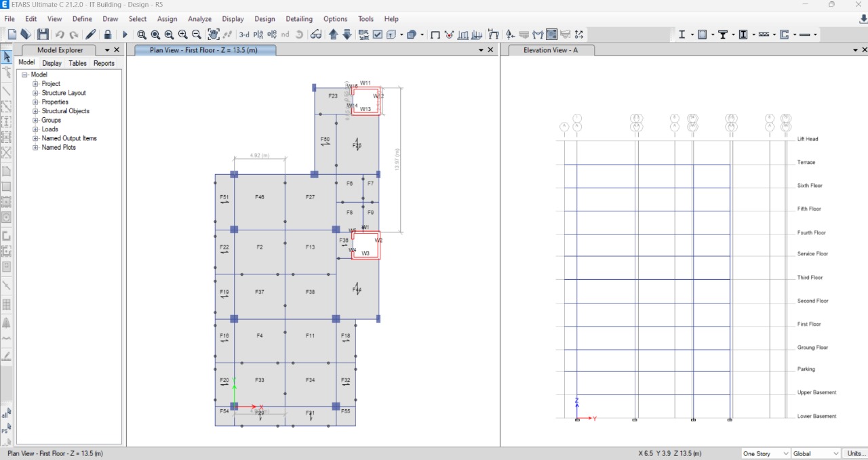This screenshot has height=460, width=868.
Task: Move up one story with up arrow
Action: (333, 35)
